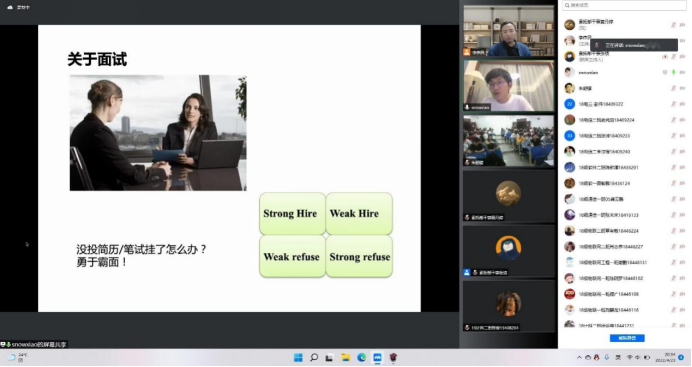
Task: Open the weather widget showing 24°C
Action: pyautogui.click(x=18, y=357)
